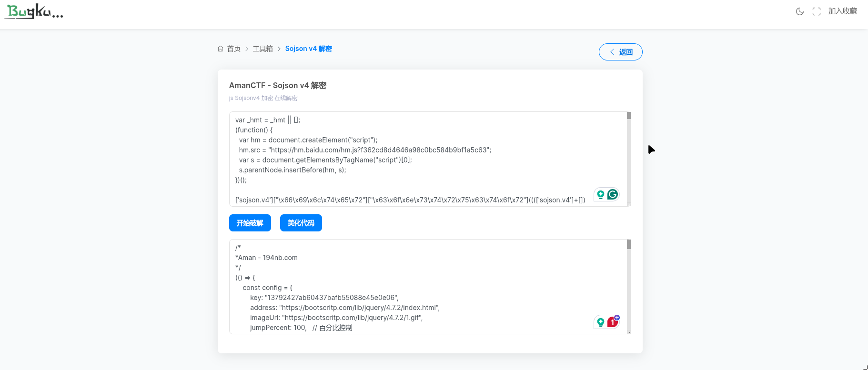Click 加入收藏 bookmark link
868x370 pixels.
click(x=842, y=11)
